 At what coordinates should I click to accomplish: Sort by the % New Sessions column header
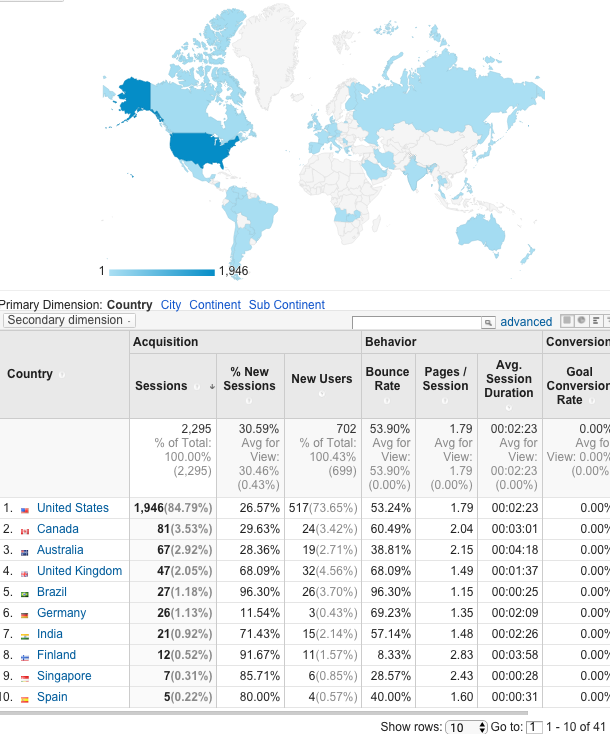[x=250, y=379]
